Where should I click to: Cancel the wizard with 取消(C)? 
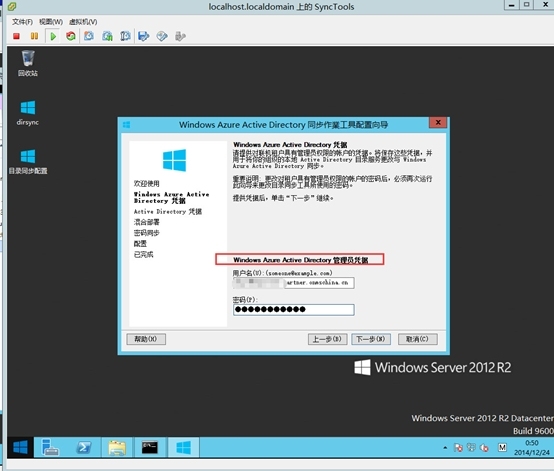click(x=418, y=339)
